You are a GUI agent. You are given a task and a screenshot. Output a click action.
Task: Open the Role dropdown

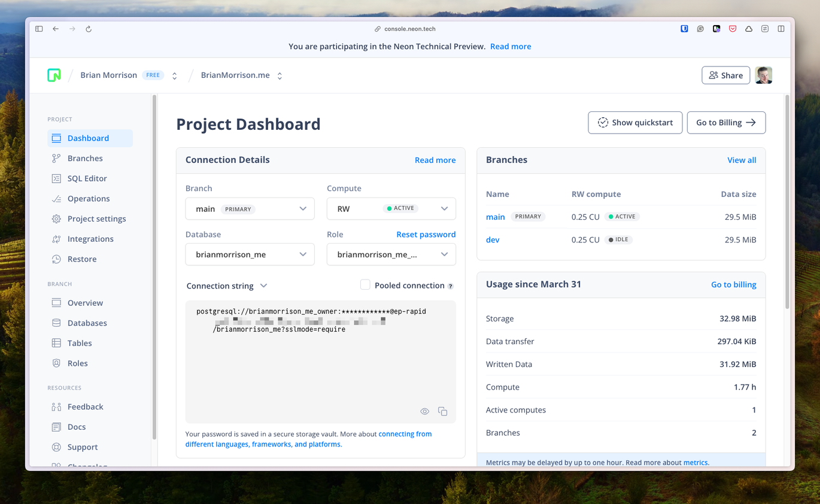click(x=391, y=254)
